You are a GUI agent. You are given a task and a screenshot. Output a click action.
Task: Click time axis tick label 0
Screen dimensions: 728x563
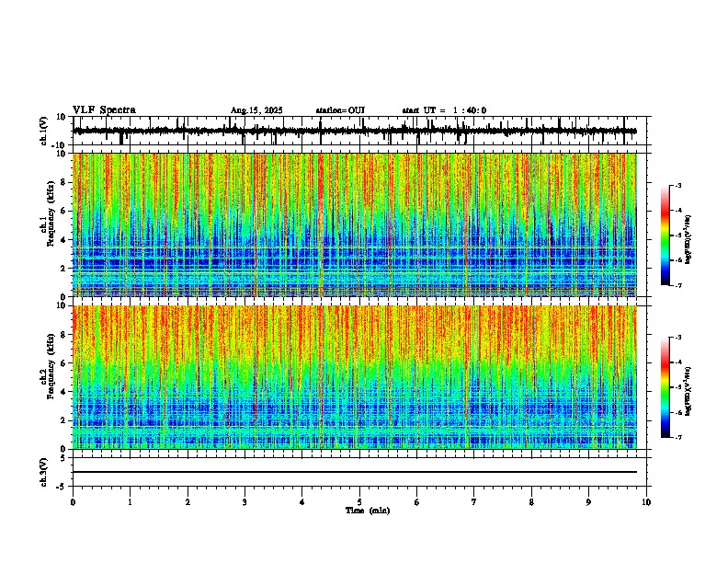[x=73, y=502]
